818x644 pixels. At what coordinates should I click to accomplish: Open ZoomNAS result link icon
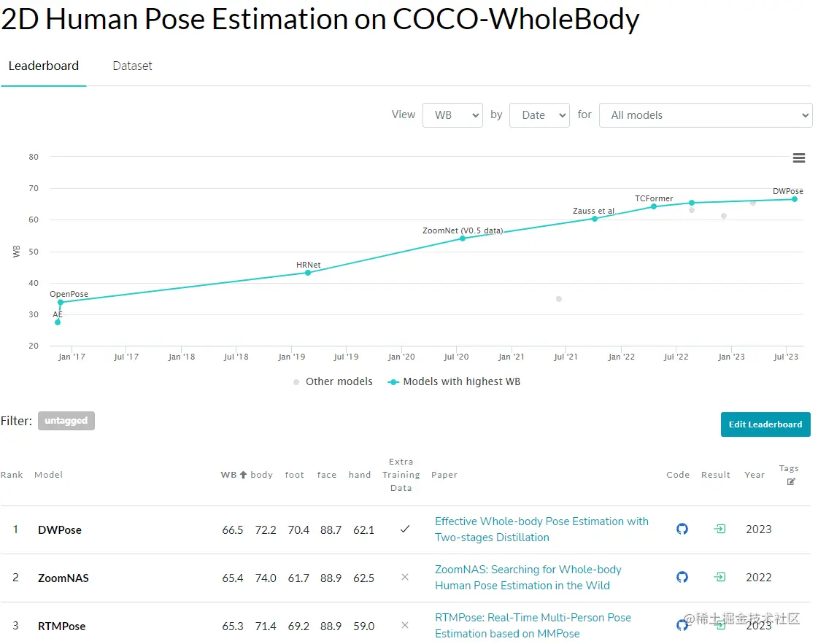pos(719,578)
